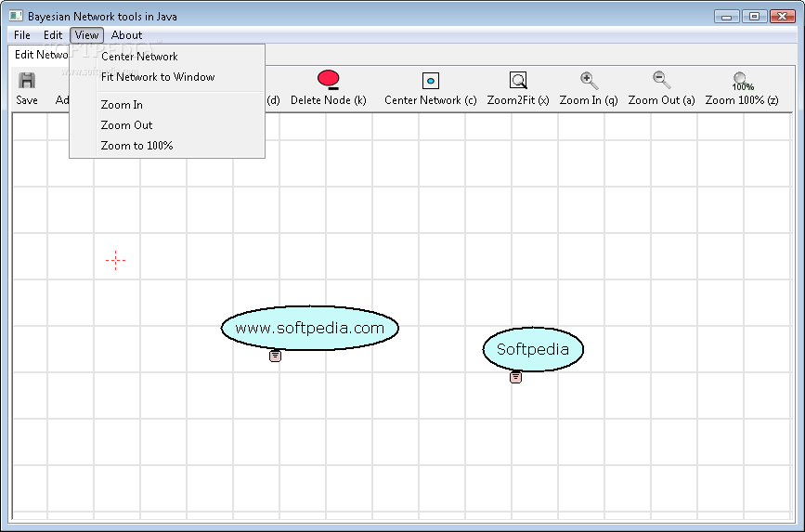Screen dimensions: 805x532
Task: Select Zoom In menu entry
Action: click(x=167, y=105)
